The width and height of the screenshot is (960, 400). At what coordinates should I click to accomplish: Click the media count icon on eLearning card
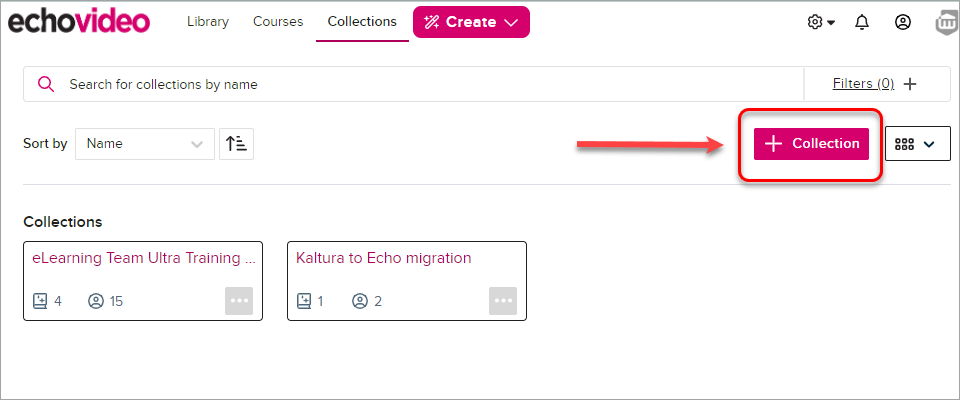pos(39,301)
